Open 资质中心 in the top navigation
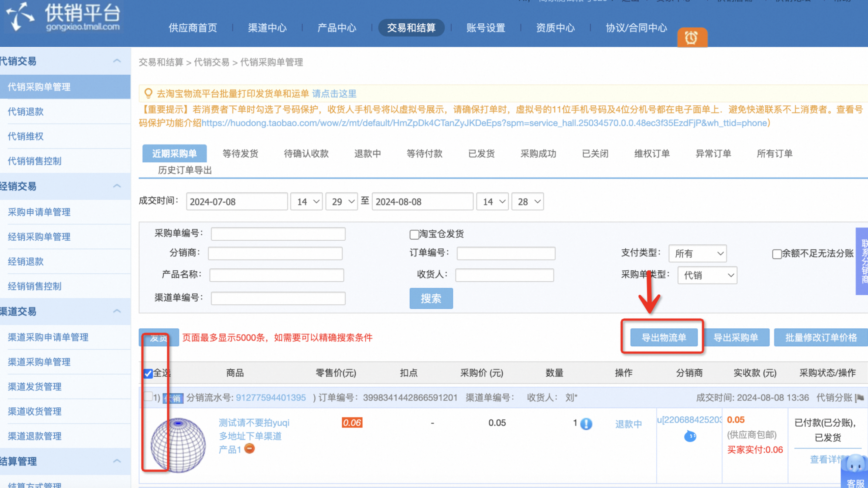The width and height of the screenshot is (868, 488). point(556,28)
